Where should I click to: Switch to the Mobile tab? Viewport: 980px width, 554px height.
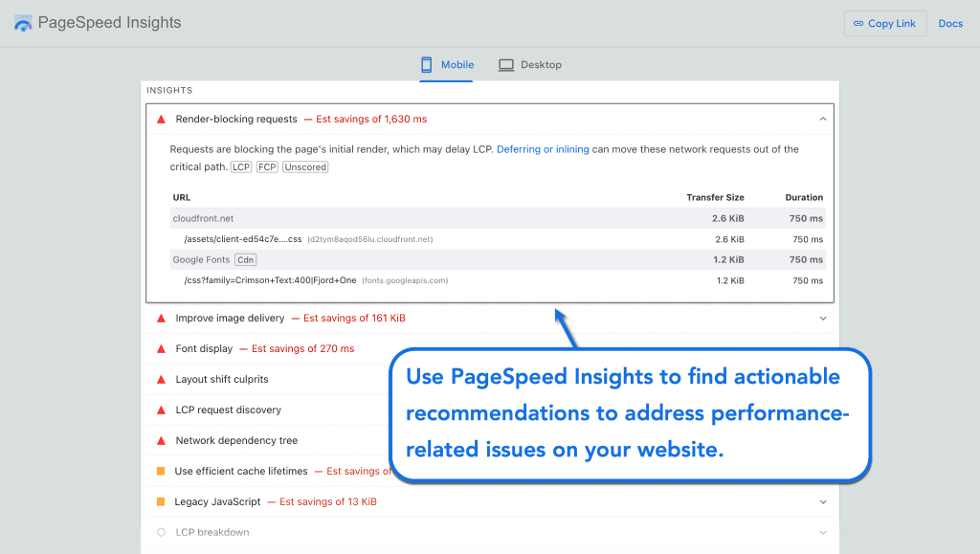point(446,65)
